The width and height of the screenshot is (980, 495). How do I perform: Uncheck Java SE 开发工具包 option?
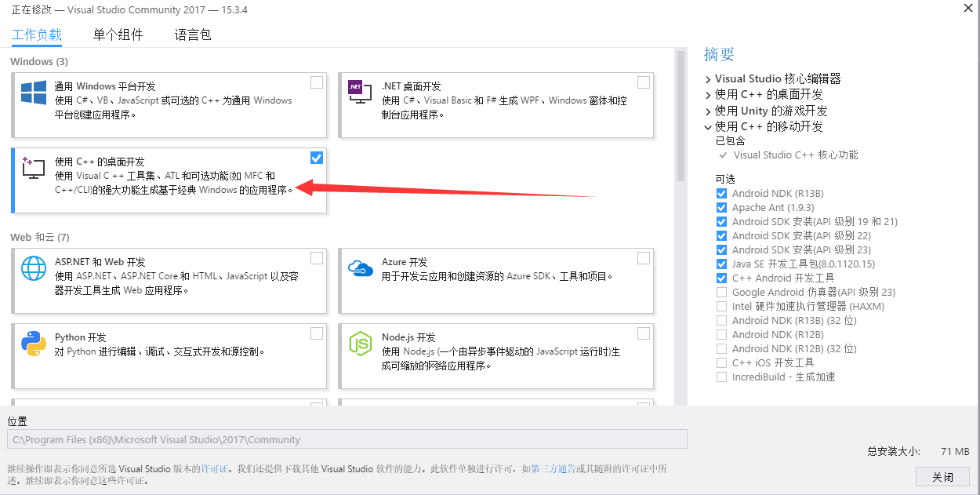[721, 264]
